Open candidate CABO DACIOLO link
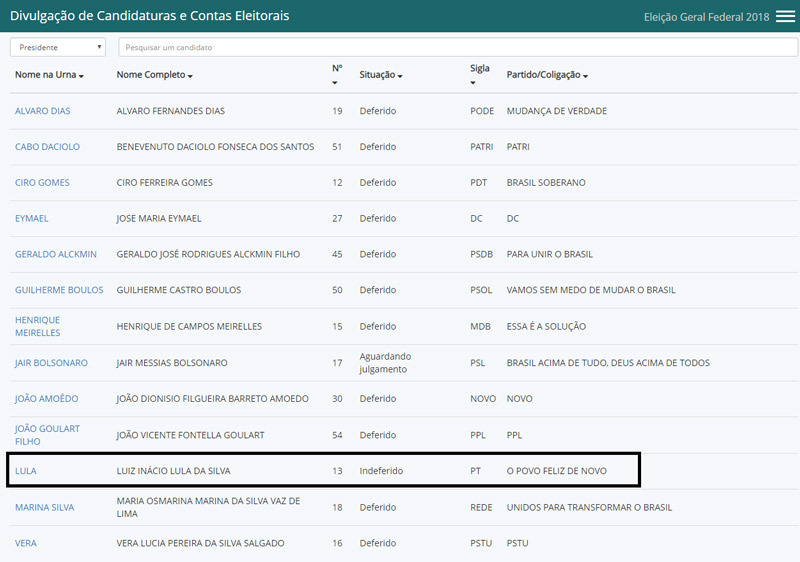 (47, 147)
